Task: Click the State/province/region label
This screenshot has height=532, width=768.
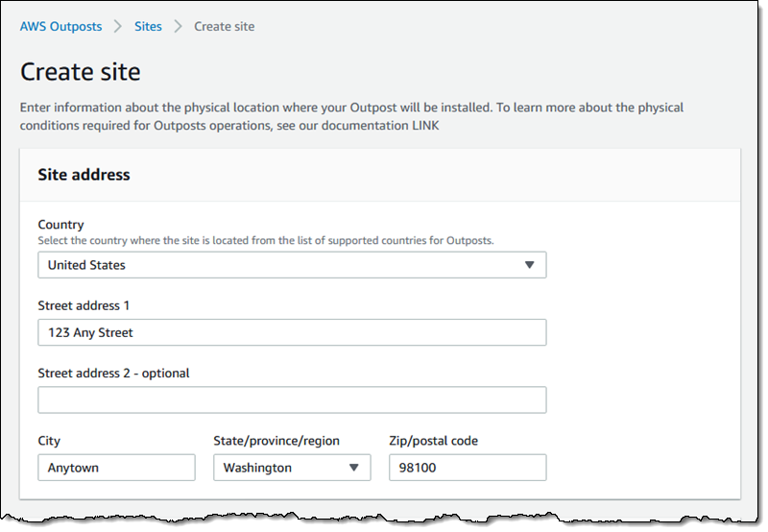Action: coord(276,441)
